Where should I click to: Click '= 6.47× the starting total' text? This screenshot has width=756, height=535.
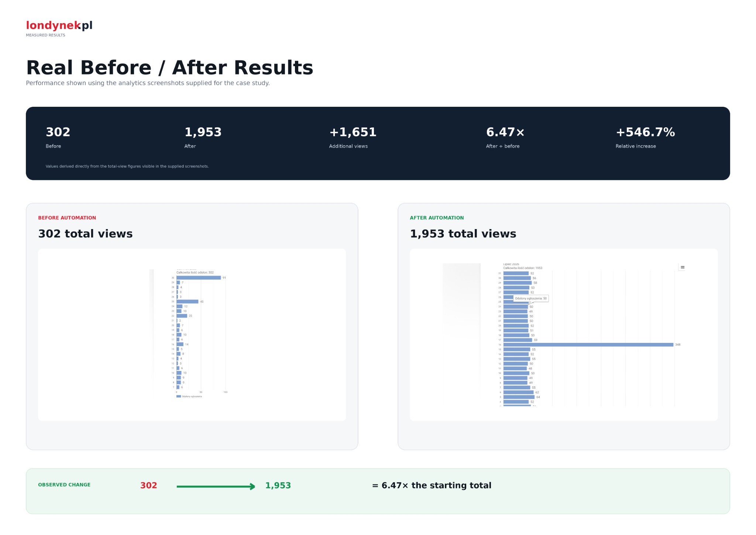432,485
